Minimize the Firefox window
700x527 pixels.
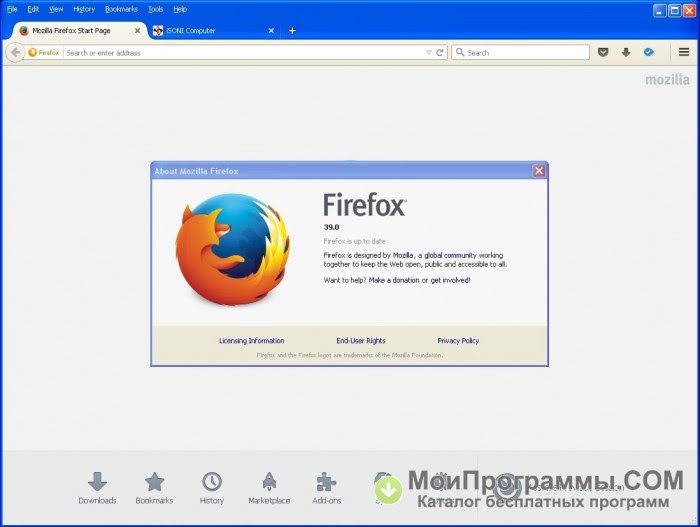(x=659, y=10)
